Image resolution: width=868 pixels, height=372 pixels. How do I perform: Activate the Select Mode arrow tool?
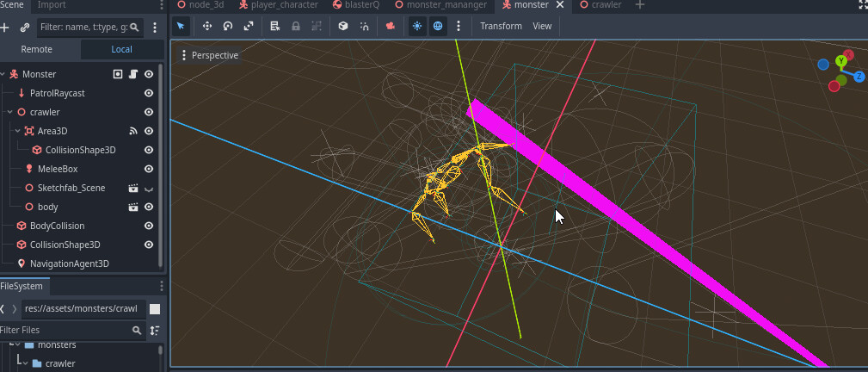point(181,26)
